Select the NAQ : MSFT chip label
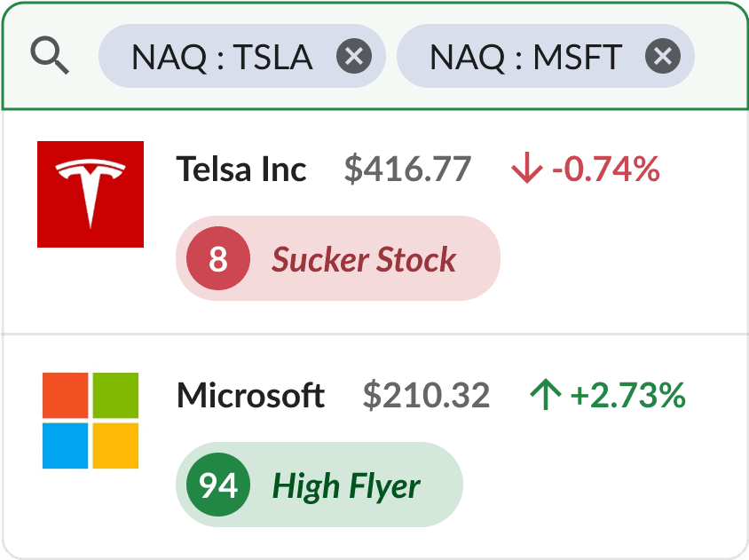Screen dimensions: 749x560 click(525, 57)
